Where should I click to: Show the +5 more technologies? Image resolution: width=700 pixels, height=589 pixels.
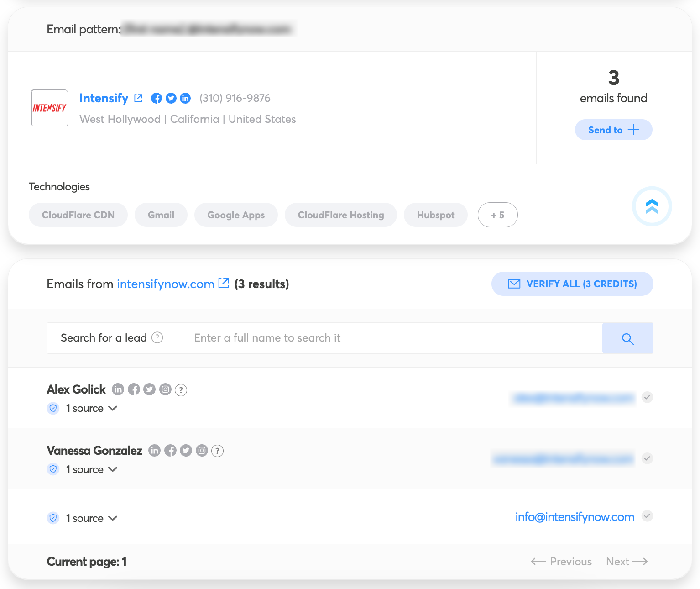pos(498,215)
